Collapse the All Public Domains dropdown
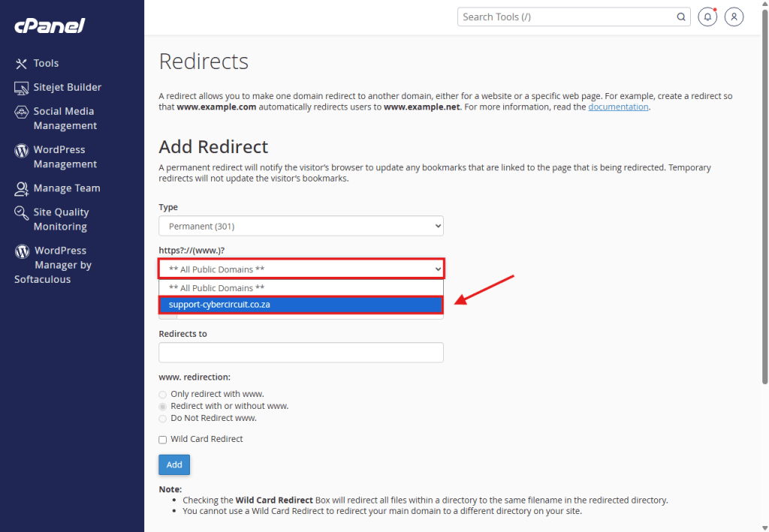Image resolution: width=769 pixels, height=532 pixels. [300, 269]
